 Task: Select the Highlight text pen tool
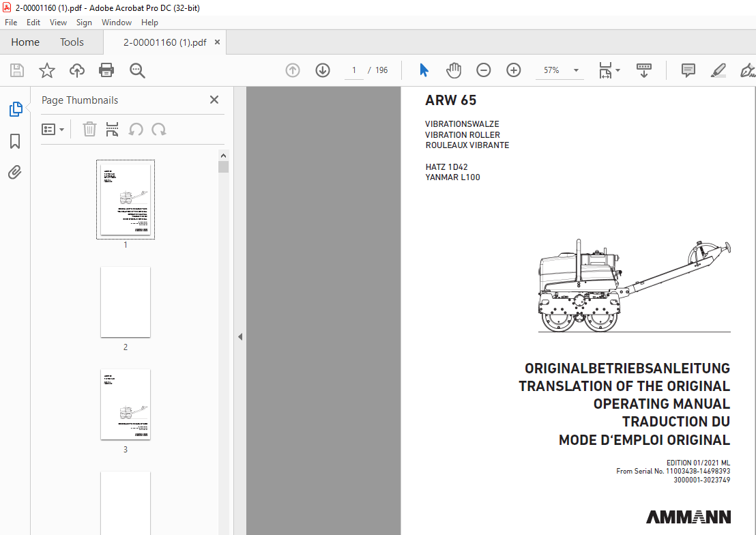tap(718, 70)
